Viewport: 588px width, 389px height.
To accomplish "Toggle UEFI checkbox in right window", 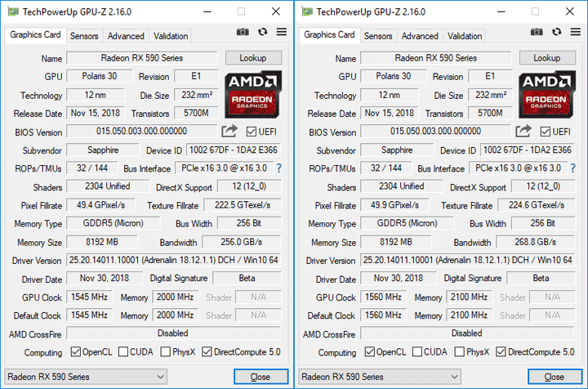I will coord(546,132).
